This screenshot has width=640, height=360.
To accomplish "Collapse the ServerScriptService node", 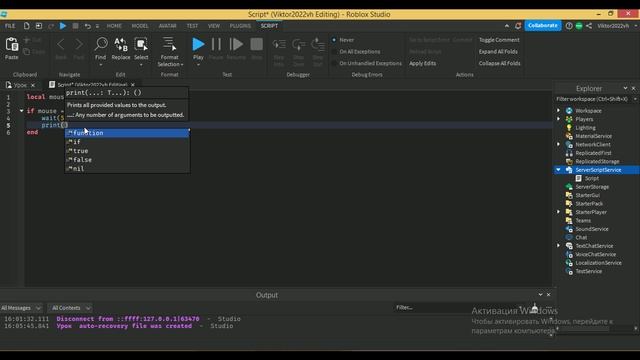I will (558, 170).
